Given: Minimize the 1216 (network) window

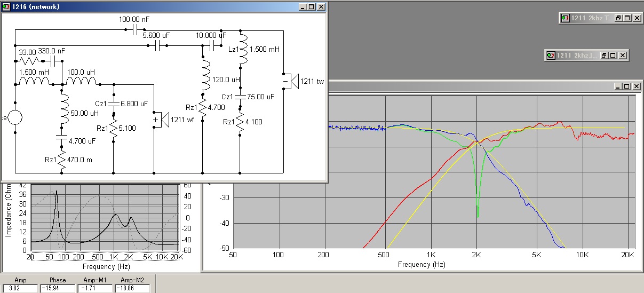Looking at the screenshot, I should (303, 7).
